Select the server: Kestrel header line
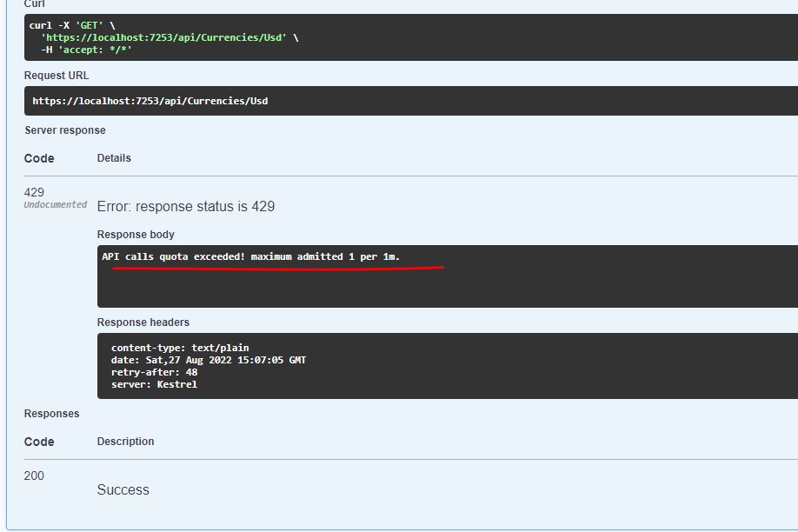 click(154, 384)
